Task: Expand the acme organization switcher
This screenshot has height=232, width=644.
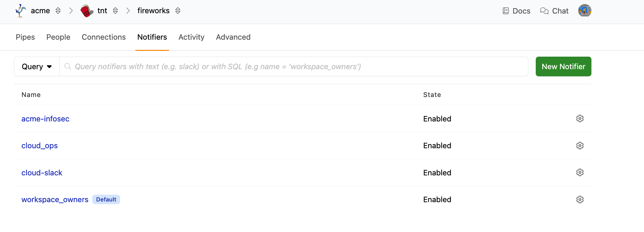Action: coord(58,11)
